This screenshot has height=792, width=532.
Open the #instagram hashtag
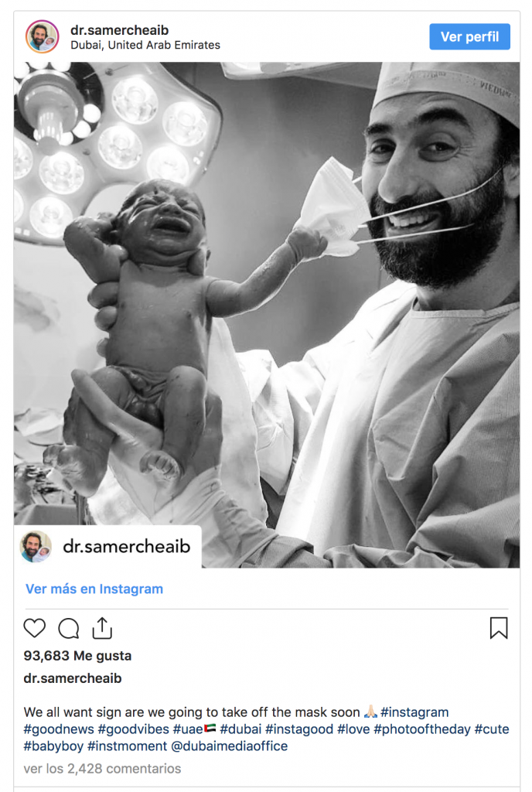414,712
